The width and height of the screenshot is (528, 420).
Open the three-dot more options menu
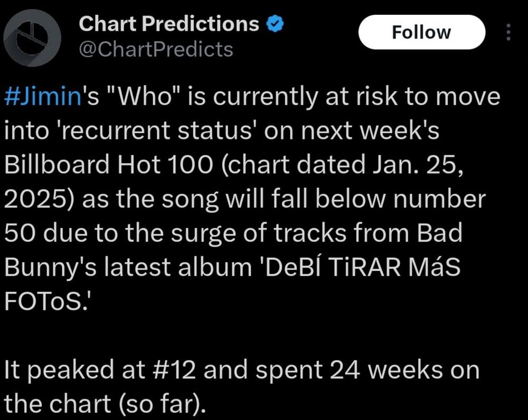(509, 32)
